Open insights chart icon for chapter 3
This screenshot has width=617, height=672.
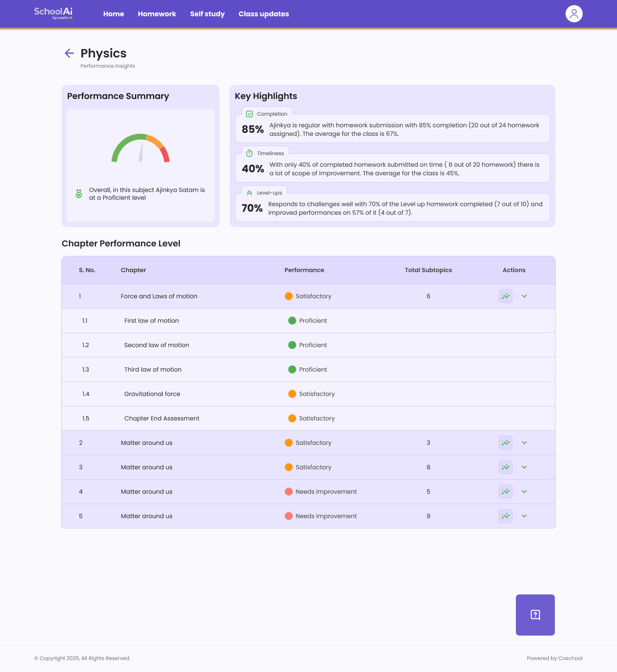tap(506, 467)
